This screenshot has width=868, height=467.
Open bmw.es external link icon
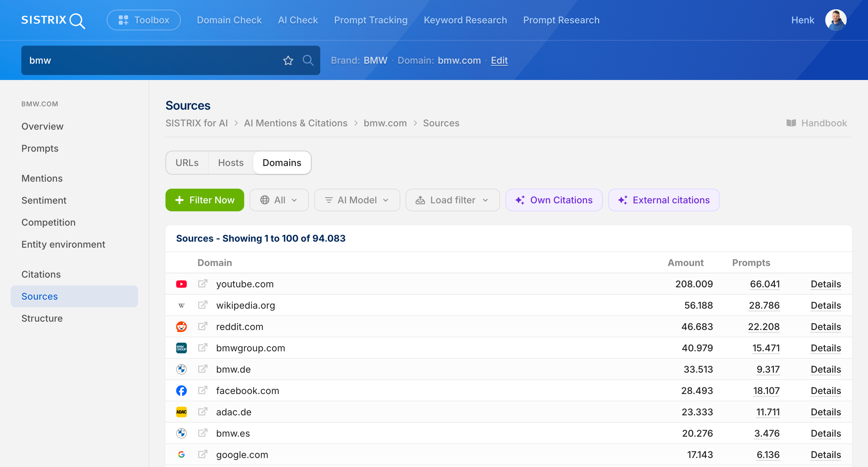tap(202, 433)
